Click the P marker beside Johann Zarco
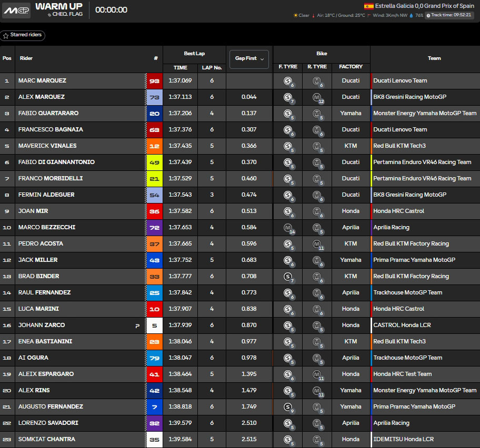The image size is (480, 448). [x=137, y=325]
